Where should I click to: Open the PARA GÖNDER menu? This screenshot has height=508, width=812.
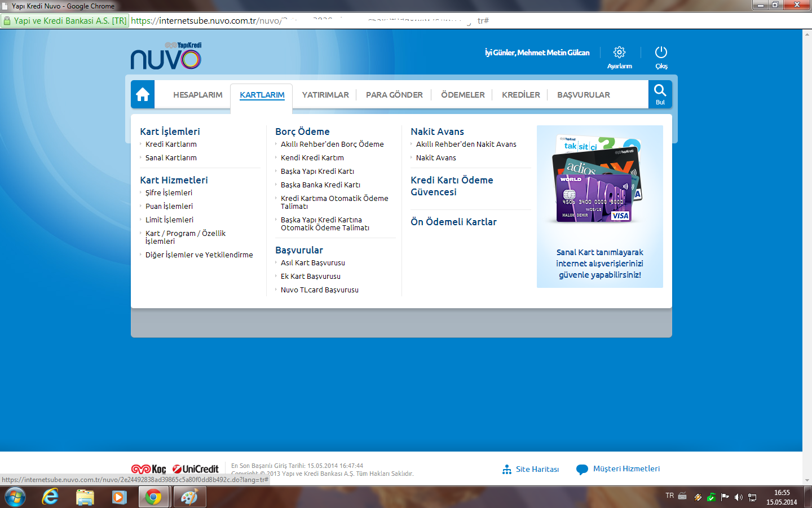pos(394,95)
